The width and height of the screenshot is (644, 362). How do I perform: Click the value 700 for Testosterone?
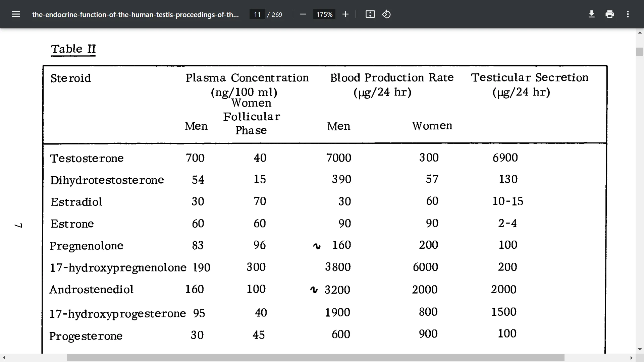pyautogui.click(x=195, y=158)
